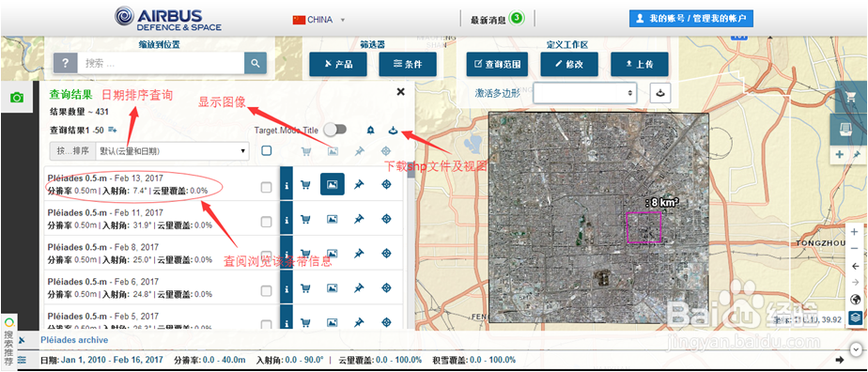This screenshot has width=868, height=372.
Task: Open 我的账号 / 管理我的帐户 account button
Action: pos(690,19)
